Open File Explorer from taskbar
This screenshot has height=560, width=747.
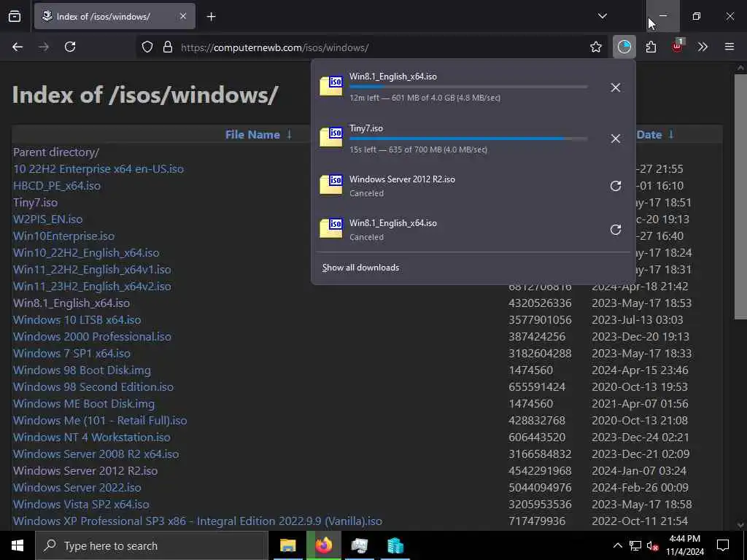coord(287,545)
